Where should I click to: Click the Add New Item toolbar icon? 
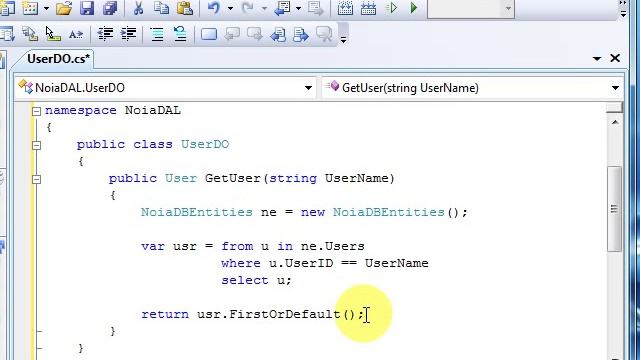(x=30, y=8)
